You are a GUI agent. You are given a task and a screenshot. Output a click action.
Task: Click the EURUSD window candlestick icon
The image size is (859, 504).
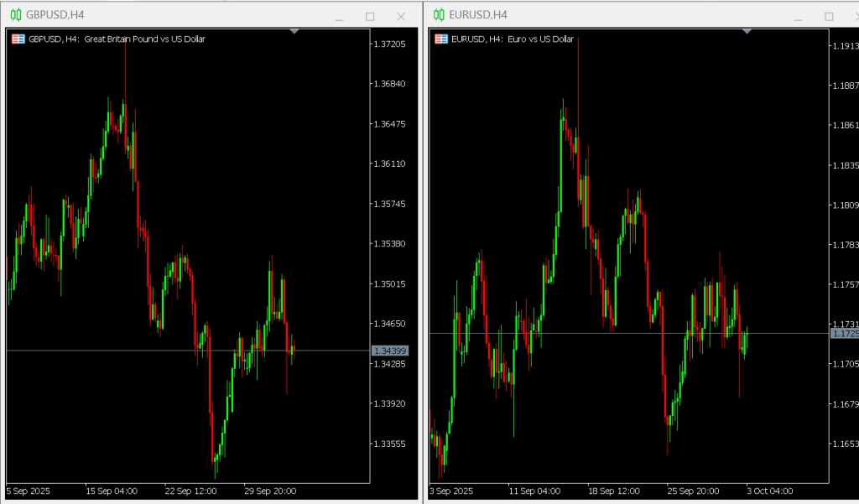(439, 15)
